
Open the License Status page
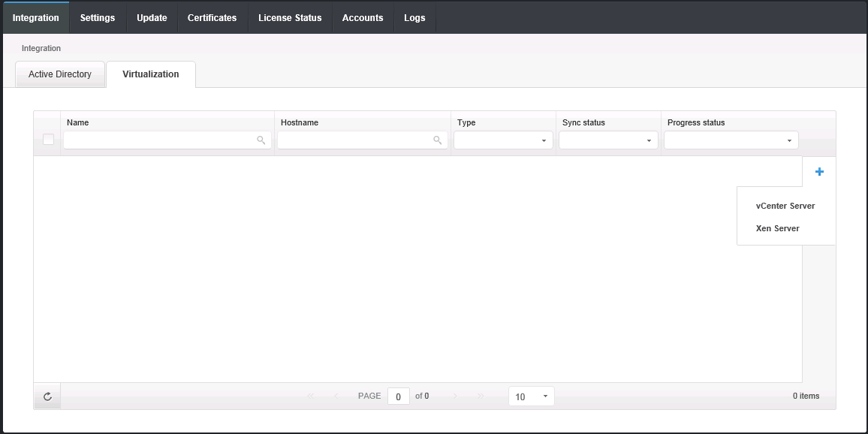[x=290, y=18]
